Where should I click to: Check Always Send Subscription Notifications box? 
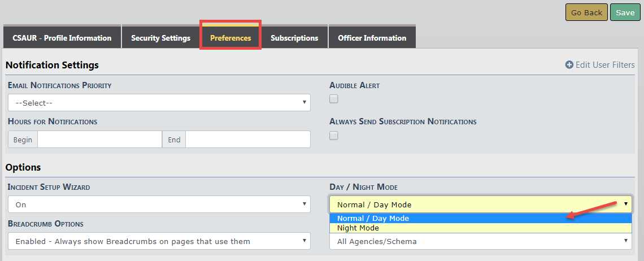pos(334,136)
